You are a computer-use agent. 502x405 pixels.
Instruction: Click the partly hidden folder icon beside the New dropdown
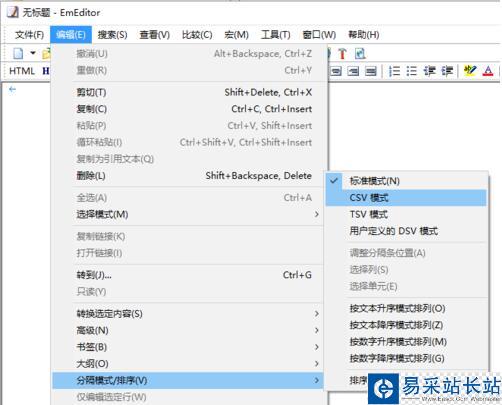pyautogui.click(x=46, y=54)
